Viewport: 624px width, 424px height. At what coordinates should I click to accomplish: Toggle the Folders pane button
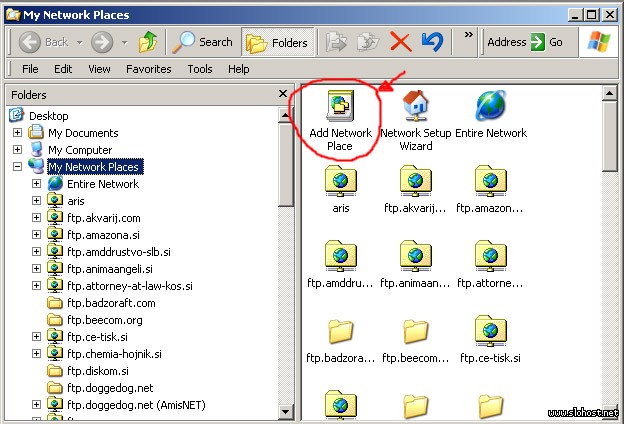277,42
